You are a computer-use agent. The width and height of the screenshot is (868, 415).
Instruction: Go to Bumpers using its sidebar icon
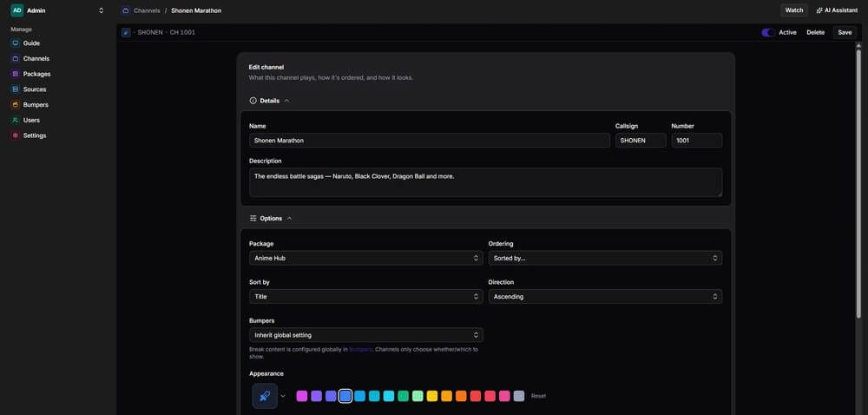click(x=16, y=104)
